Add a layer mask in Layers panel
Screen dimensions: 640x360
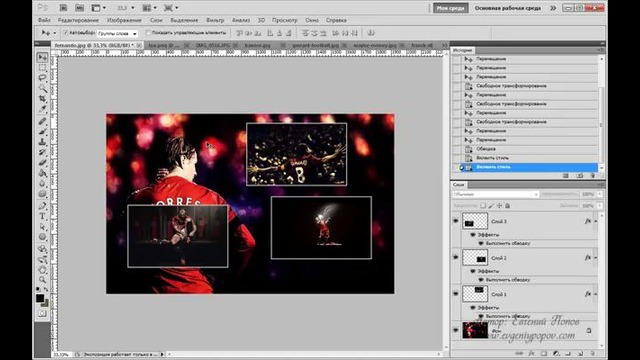coord(544,353)
